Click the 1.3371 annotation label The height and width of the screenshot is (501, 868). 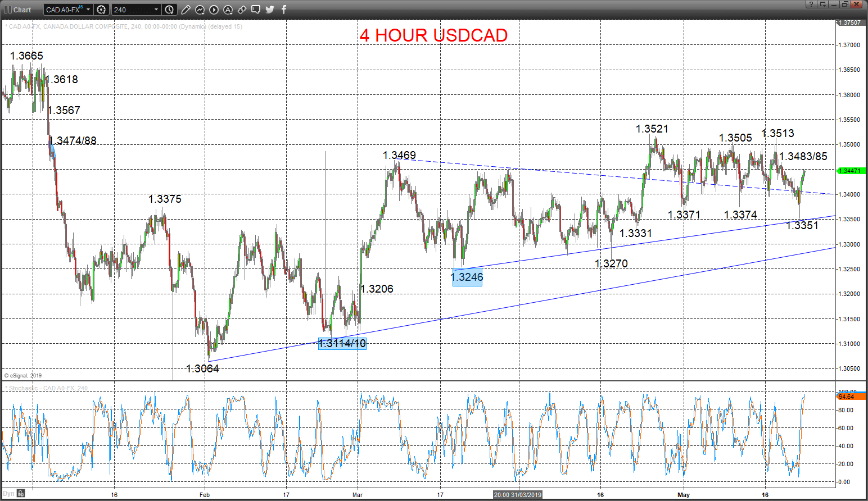point(684,215)
